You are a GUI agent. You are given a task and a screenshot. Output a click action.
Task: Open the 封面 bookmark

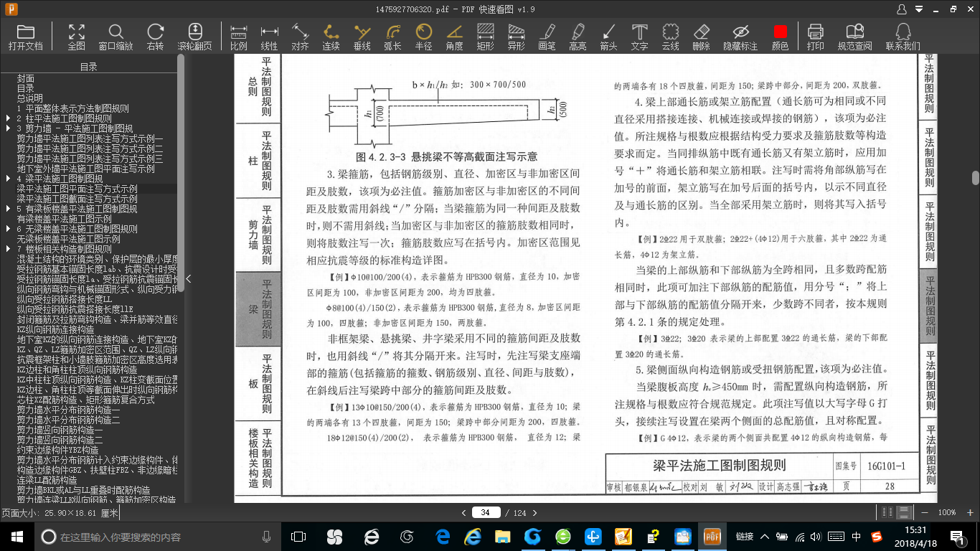tap(26, 78)
